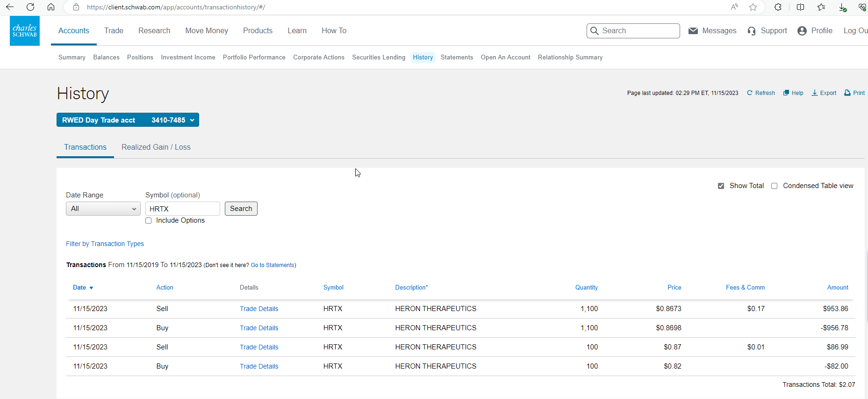
Task: Uncheck the Show Total checkbox
Action: (x=721, y=186)
